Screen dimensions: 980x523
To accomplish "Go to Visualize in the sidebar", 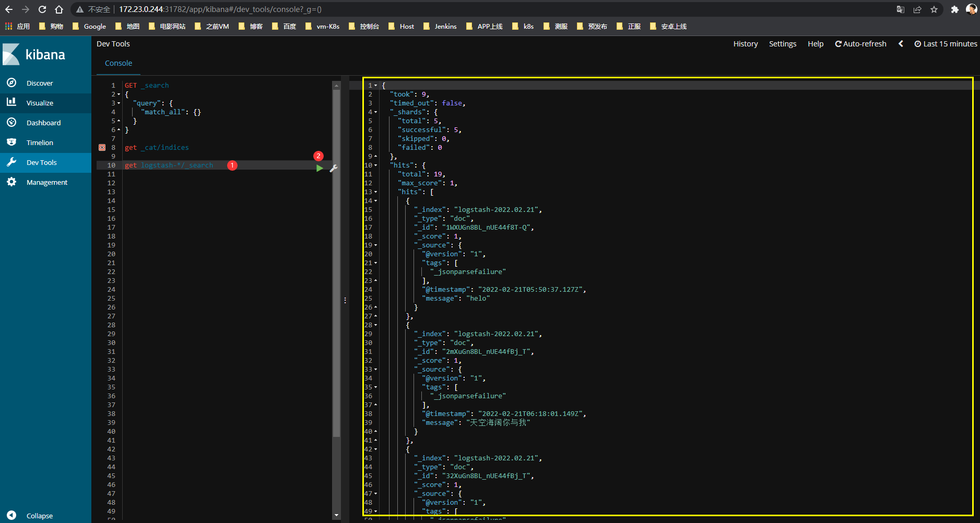I will coord(40,103).
